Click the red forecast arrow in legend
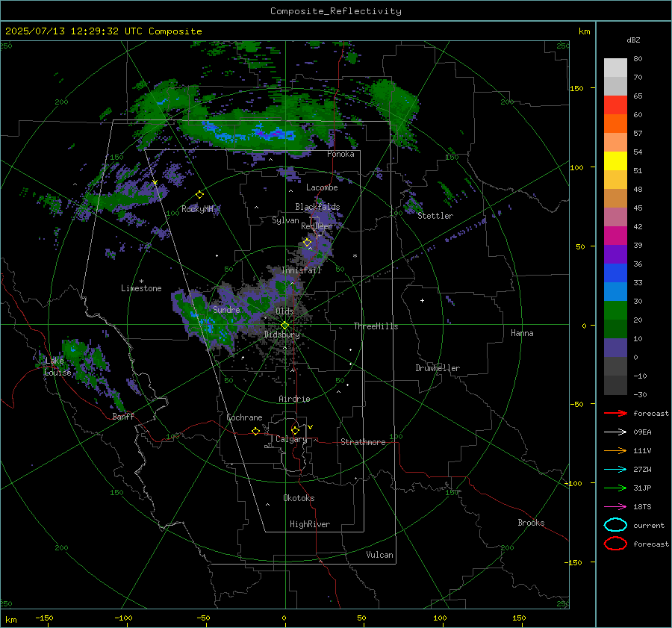This screenshot has width=672, height=628. pos(615,413)
